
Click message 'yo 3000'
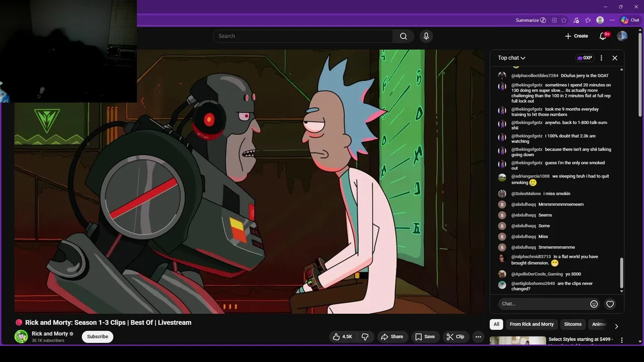pyautogui.click(x=573, y=274)
